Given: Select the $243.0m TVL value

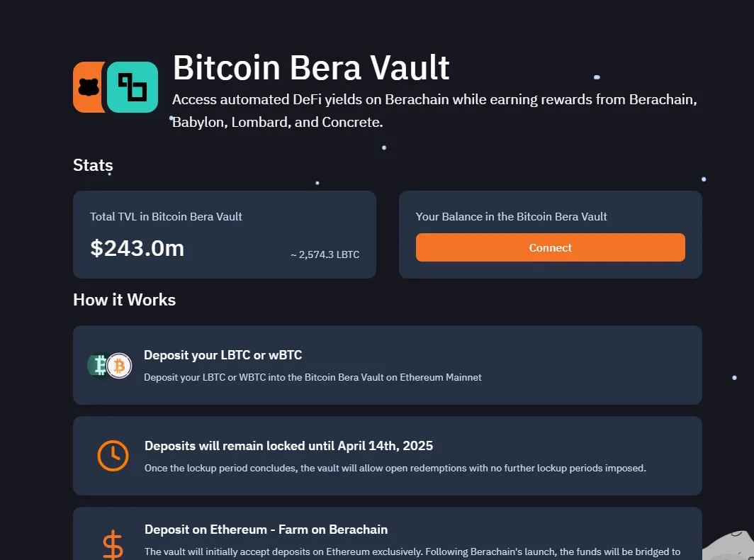Looking at the screenshot, I should [137, 248].
